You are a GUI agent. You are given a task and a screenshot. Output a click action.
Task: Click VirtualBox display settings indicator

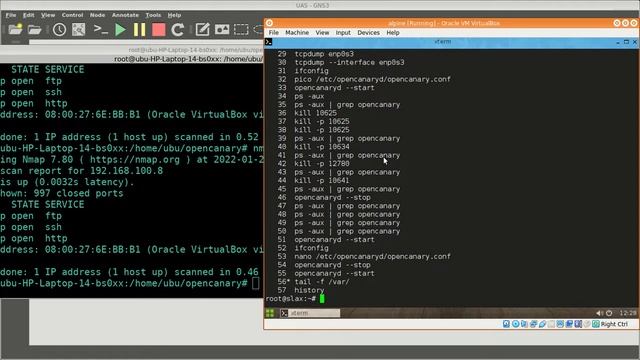coord(560,324)
